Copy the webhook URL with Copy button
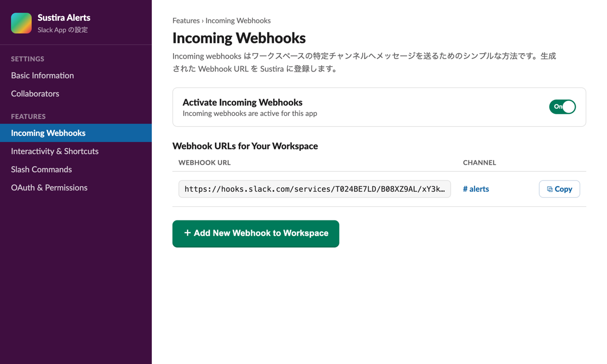607x364 pixels. click(x=559, y=189)
